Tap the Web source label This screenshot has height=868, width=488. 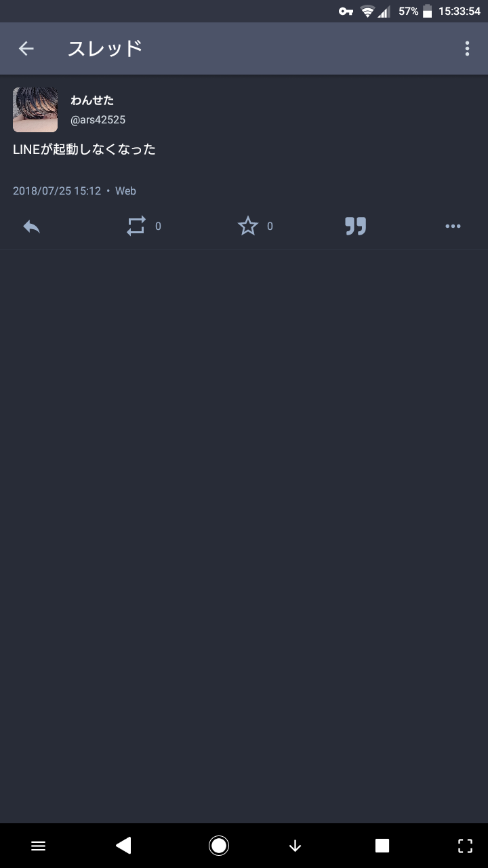[125, 191]
